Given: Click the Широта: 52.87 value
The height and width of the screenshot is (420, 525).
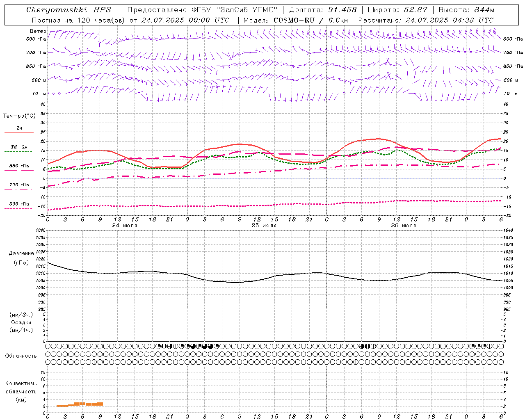Looking at the screenshot, I should click(x=397, y=10).
